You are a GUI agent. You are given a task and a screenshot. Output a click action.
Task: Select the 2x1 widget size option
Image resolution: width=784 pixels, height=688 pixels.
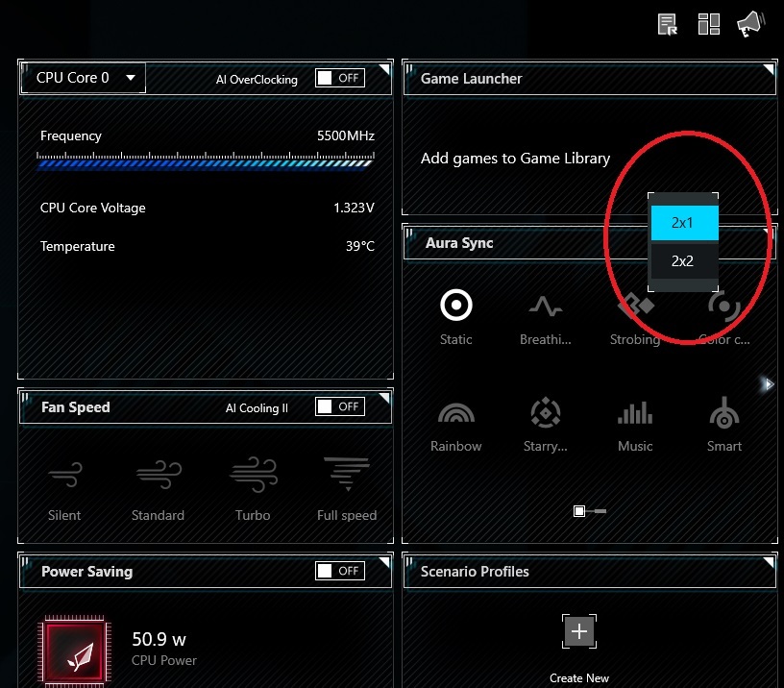(684, 223)
